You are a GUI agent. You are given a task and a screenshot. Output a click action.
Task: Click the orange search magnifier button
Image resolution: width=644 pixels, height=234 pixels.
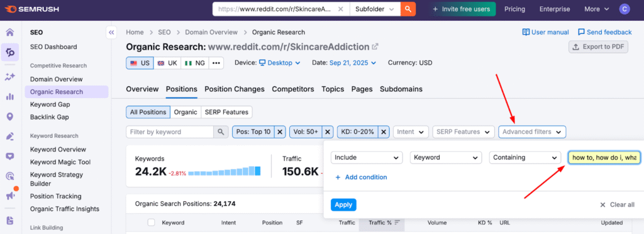408,9
